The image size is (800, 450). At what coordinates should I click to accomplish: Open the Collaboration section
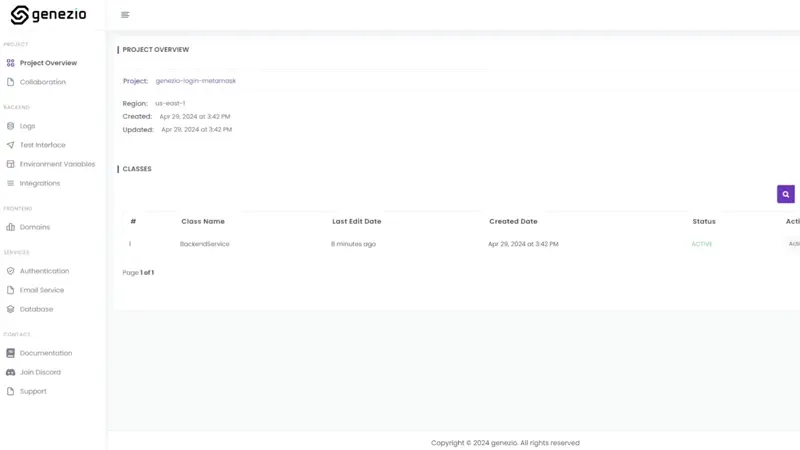43,82
